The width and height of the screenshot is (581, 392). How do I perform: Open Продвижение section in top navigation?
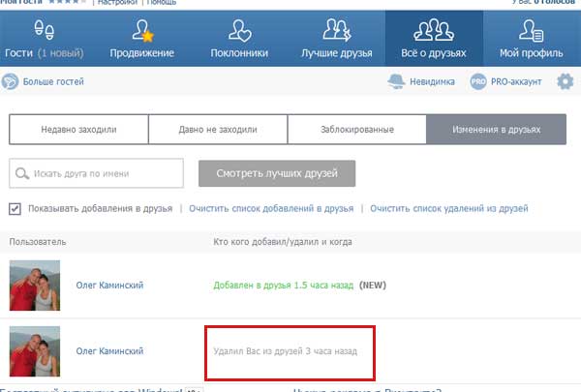tap(142, 39)
